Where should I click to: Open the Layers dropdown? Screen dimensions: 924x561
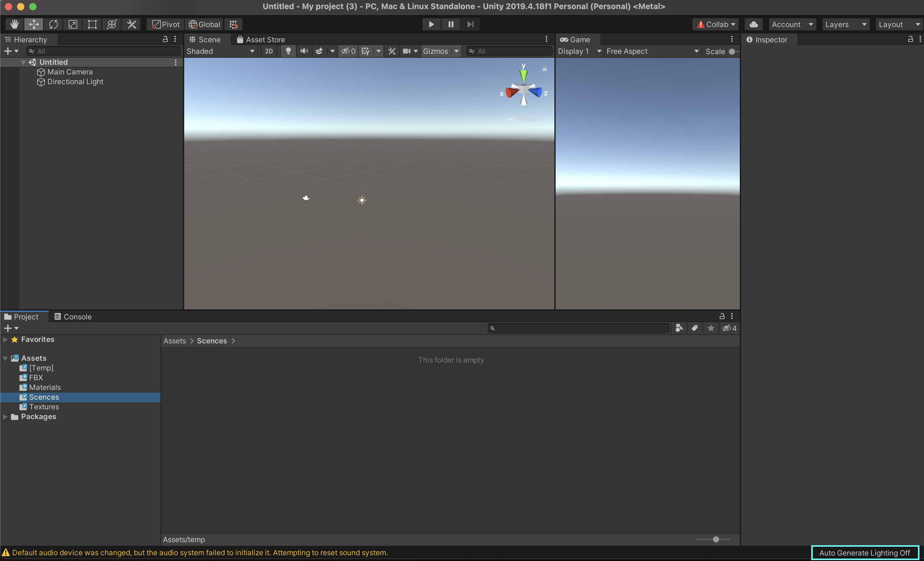(845, 24)
